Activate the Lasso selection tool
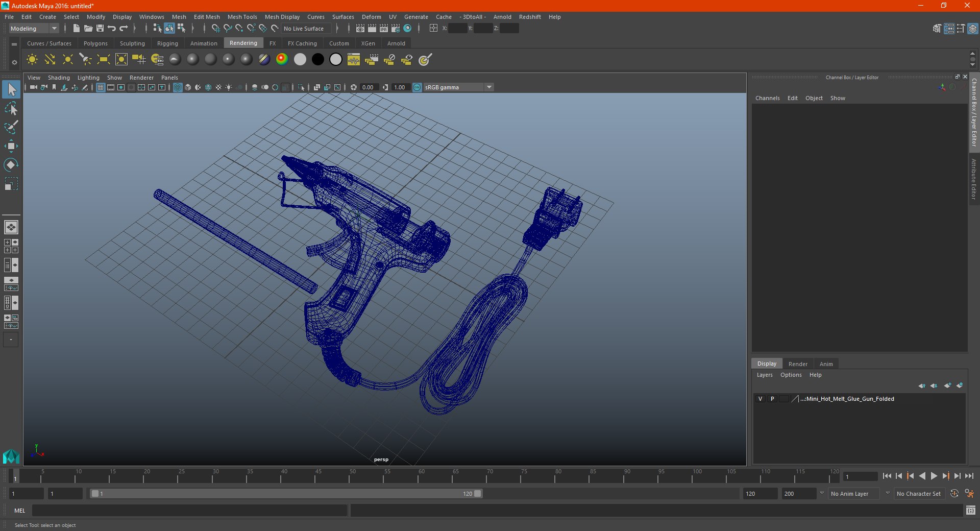980x531 pixels. pyautogui.click(x=11, y=109)
